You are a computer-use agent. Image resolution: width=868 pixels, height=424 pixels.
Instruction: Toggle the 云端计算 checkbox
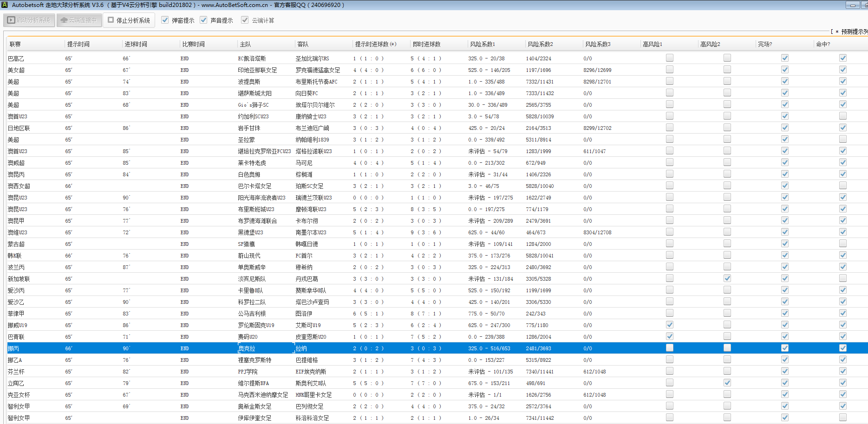[245, 20]
